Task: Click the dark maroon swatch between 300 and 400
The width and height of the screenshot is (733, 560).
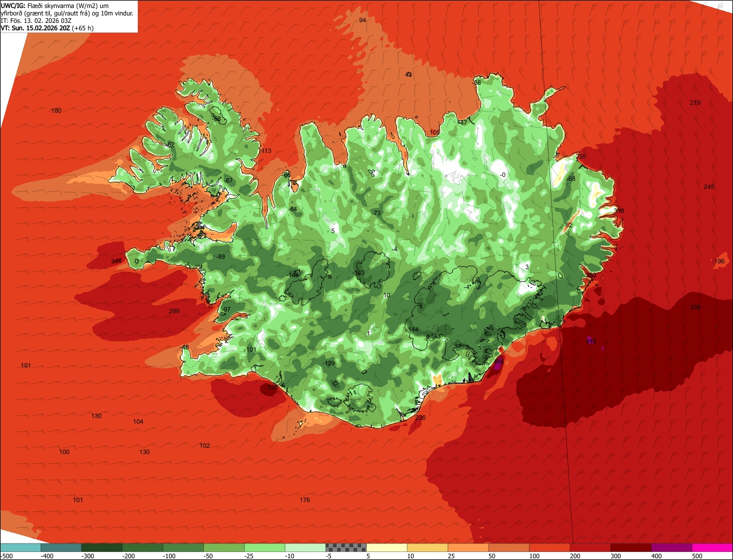Action: [x=631, y=547]
